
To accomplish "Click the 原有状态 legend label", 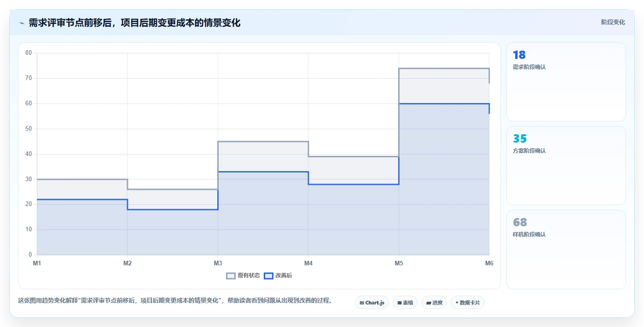I will tap(249, 276).
